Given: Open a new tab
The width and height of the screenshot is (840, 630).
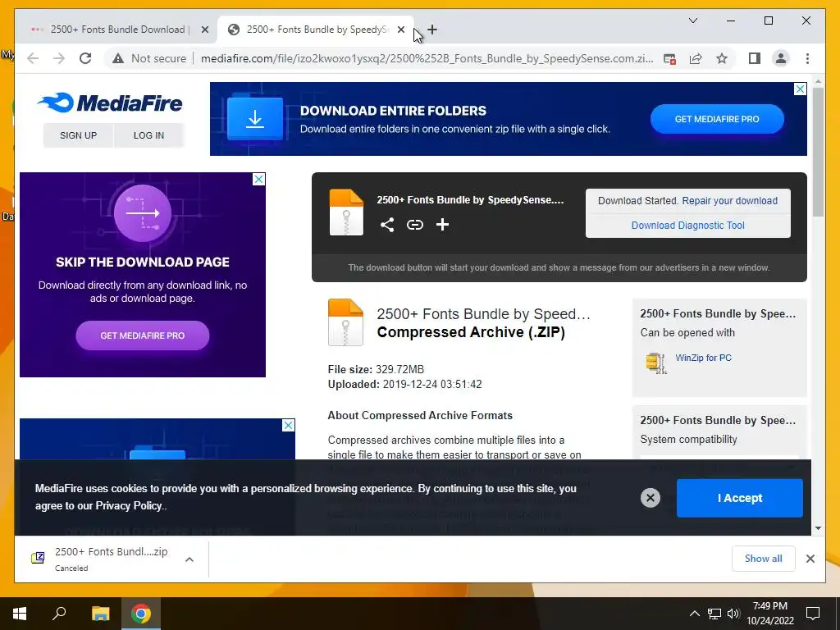Looking at the screenshot, I should tap(432, 30).
